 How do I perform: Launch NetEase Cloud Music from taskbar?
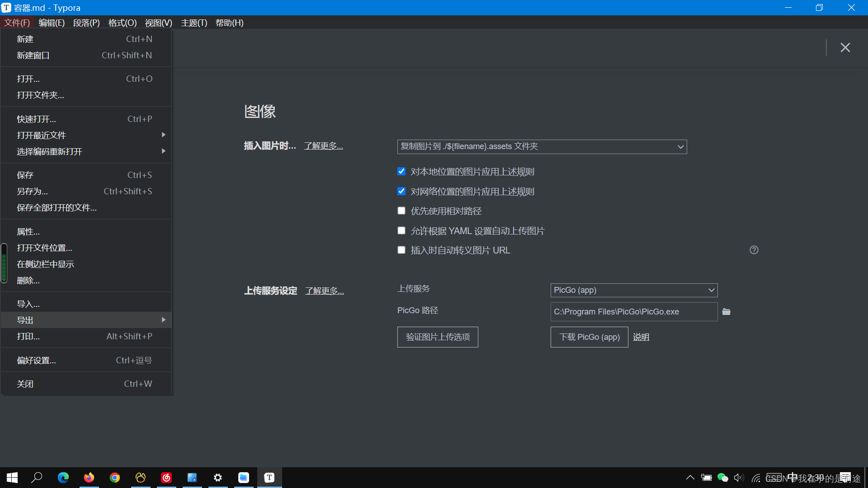[x=166, y=478]
